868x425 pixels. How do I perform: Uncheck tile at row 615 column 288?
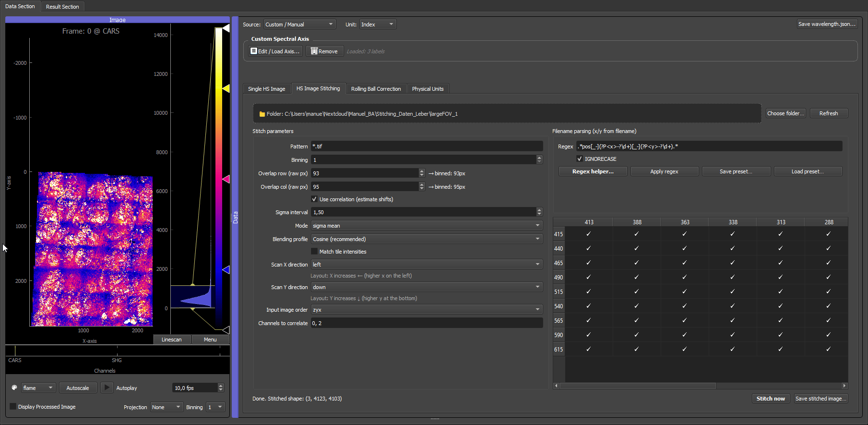(x=829, y=349)
